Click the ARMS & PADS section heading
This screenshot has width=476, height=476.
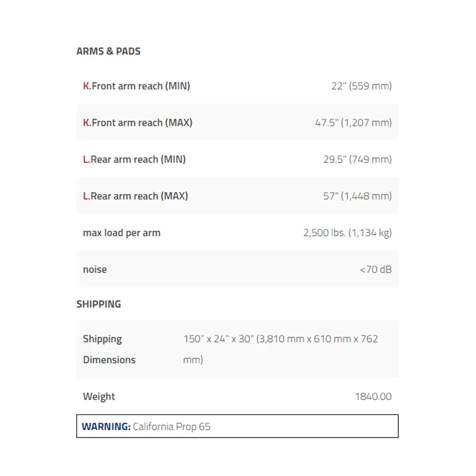coord(109,51)
